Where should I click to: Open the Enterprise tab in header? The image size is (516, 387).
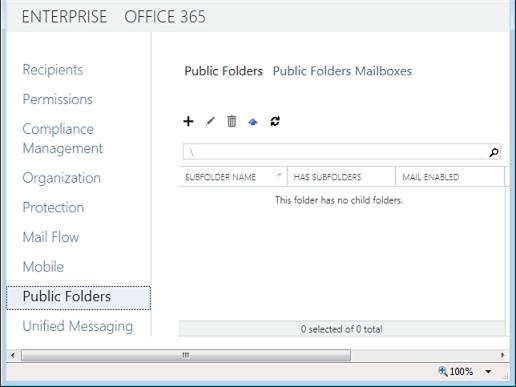(64, 17)
